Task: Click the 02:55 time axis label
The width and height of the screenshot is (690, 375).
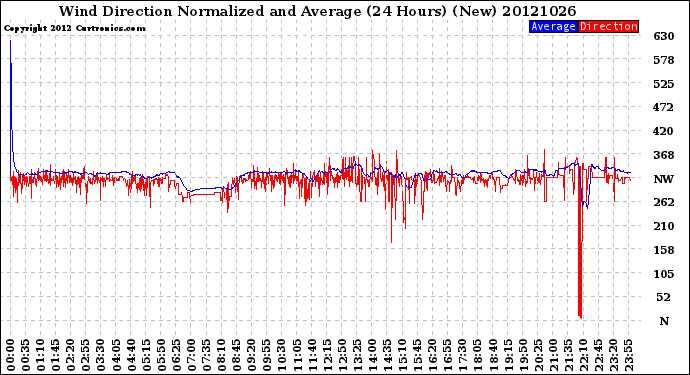Action: point(86,355)
